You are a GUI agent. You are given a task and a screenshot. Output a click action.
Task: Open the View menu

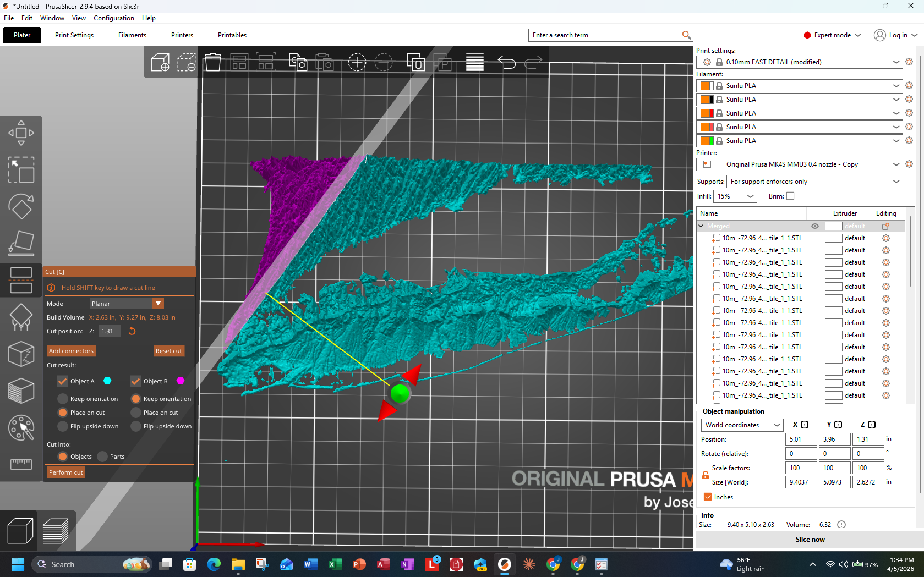79,18
